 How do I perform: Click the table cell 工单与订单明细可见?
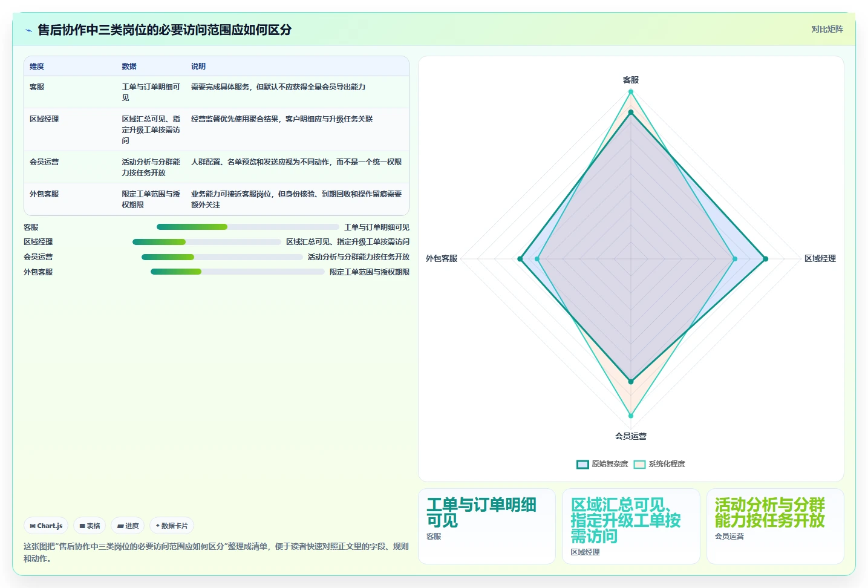pos(151,93)
